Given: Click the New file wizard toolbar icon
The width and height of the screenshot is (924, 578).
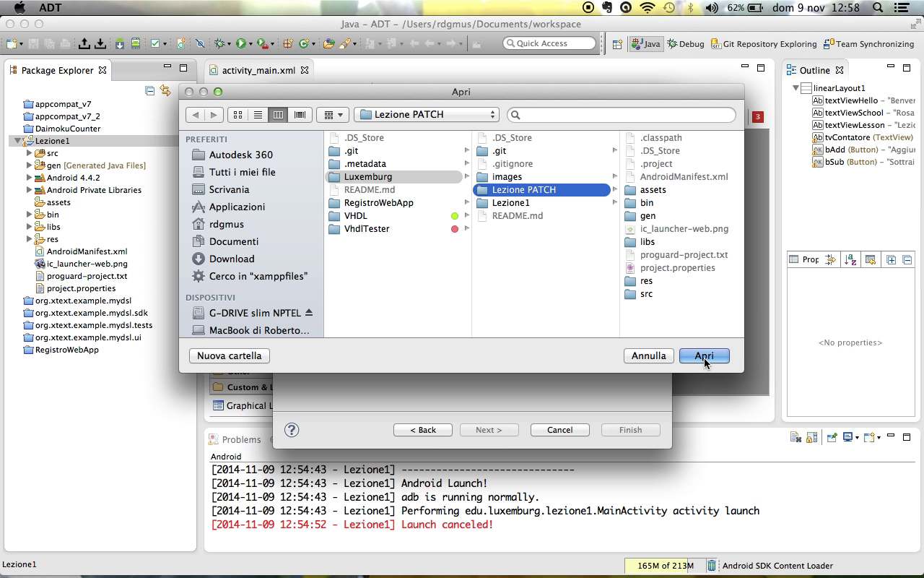Looking at the screenshot, I should (x=11, y=43).
